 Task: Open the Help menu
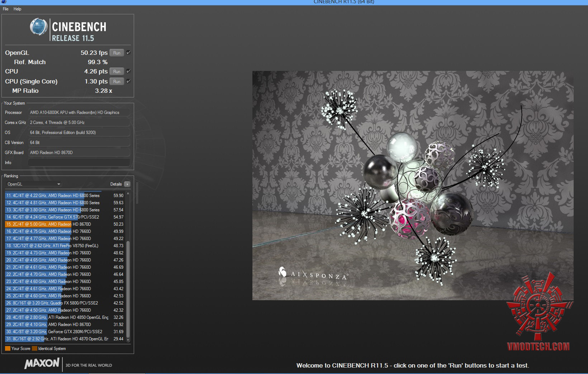point(18,9)
